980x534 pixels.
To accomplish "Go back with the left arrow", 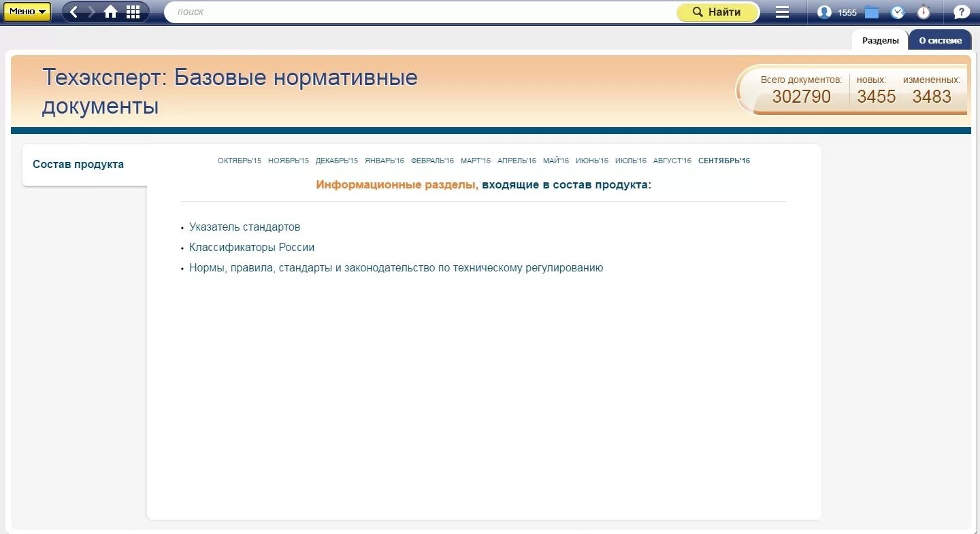I will [x=74, y=12].
